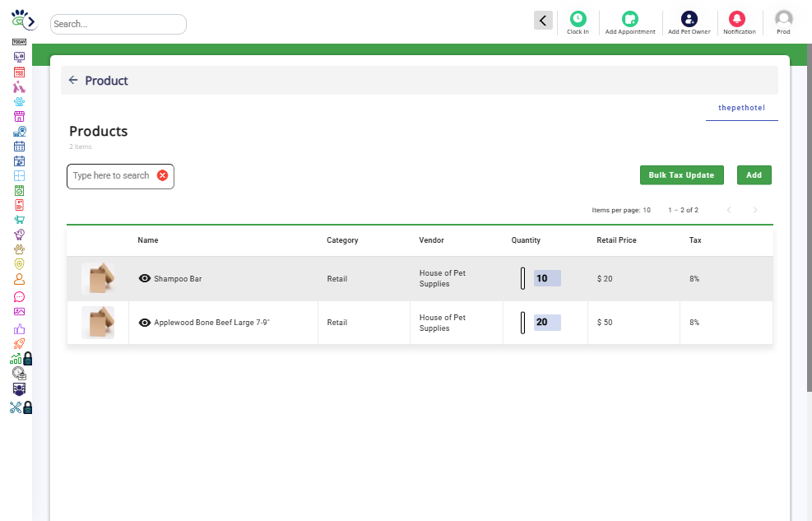The height and width of the screenshot is (521, 812).
Task: Click the Shampoo Bar product name
Action: [x=178, y=279]
